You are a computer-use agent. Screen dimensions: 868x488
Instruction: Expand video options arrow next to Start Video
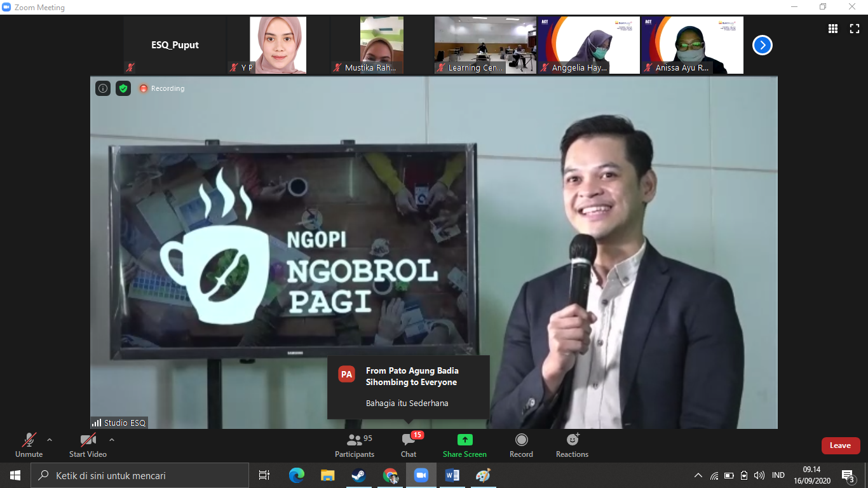click(x=112, y=440)
